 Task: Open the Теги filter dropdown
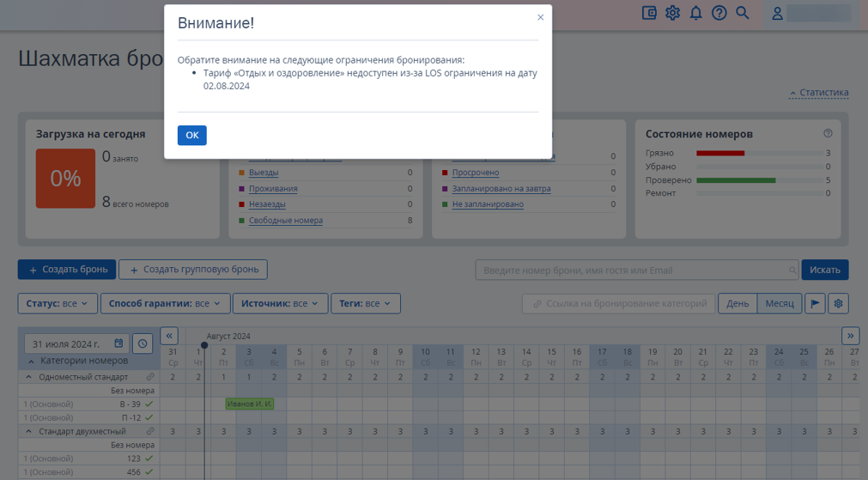366,303
